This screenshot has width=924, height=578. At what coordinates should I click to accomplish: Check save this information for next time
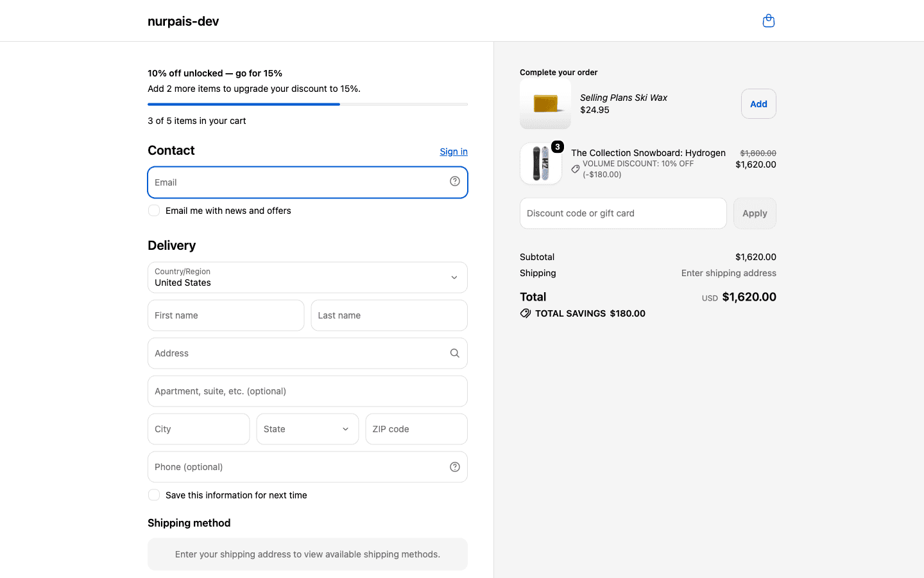click(154, 495)
